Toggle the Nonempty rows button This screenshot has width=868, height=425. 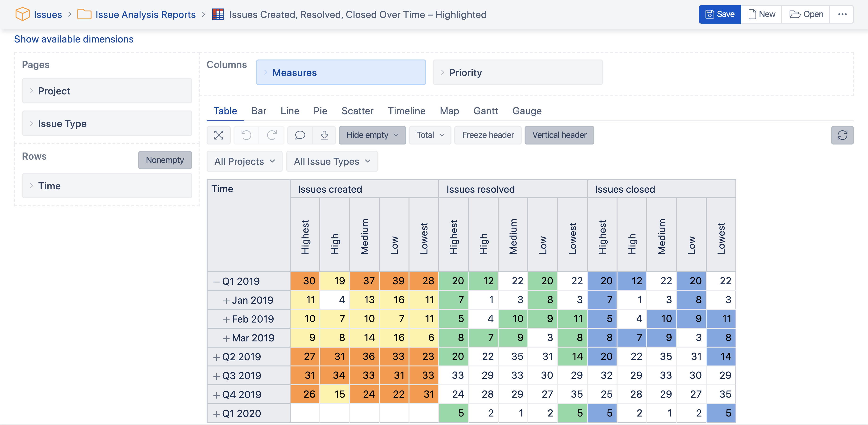[x=165, y=160]
